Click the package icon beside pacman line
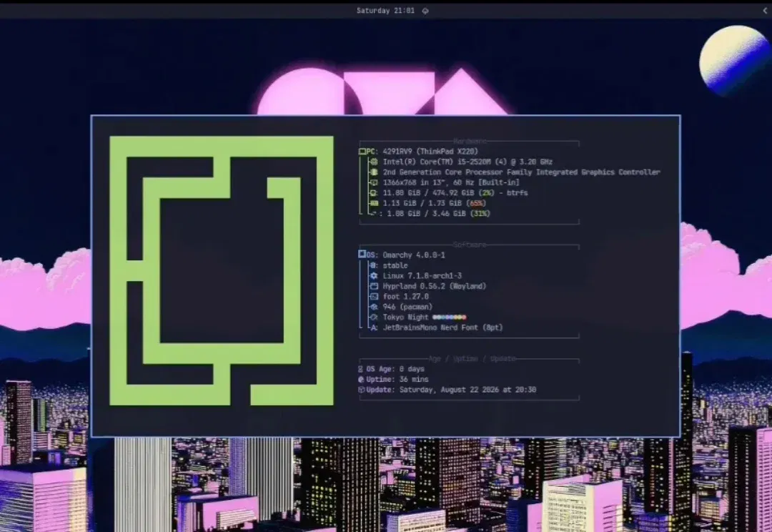772x532 pixels. click(374, 306)
